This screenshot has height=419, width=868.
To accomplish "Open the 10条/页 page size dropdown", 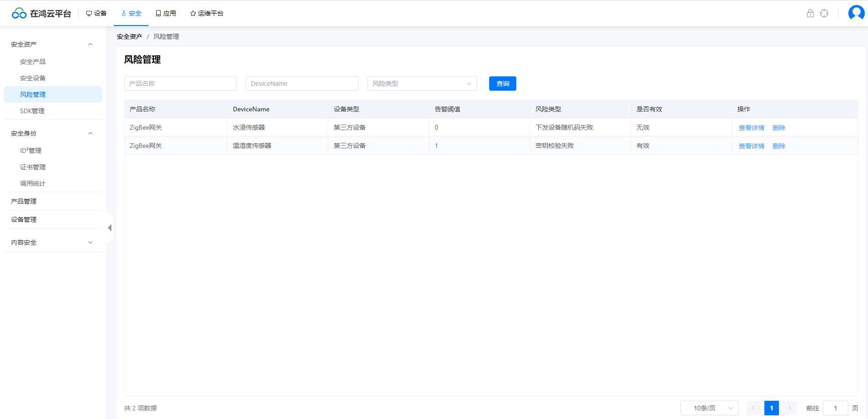I will click(x=710, y=408).
